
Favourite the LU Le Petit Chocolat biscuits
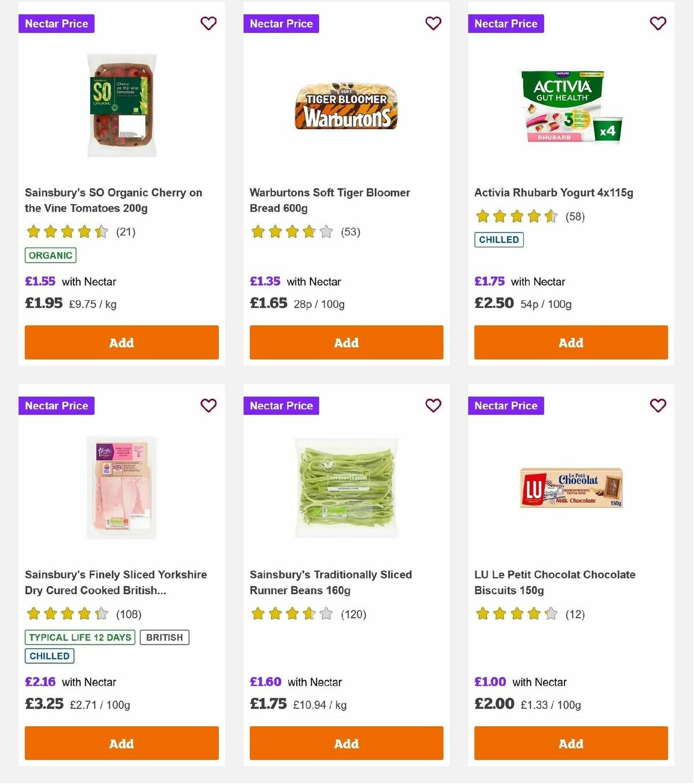click(x=658, y=406)
